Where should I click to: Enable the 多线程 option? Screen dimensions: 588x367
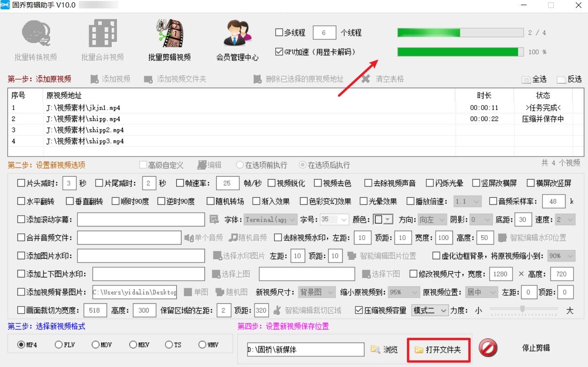click(279, 32)
